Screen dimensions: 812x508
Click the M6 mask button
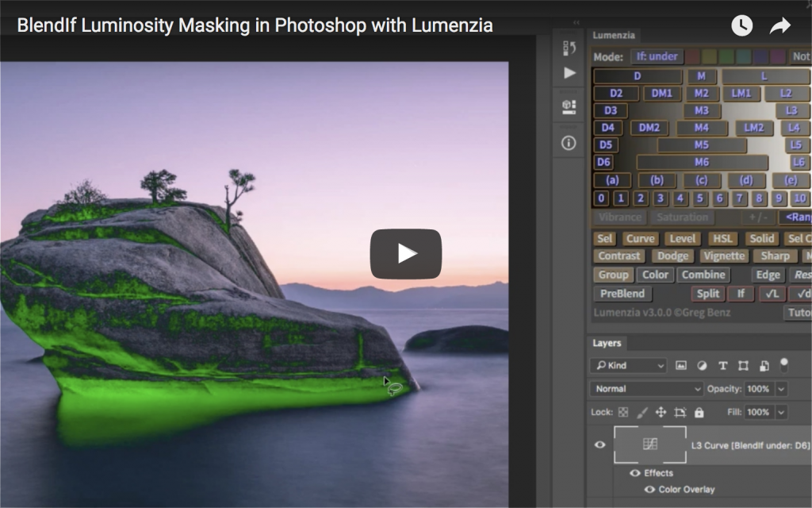[x=702, y=162]
